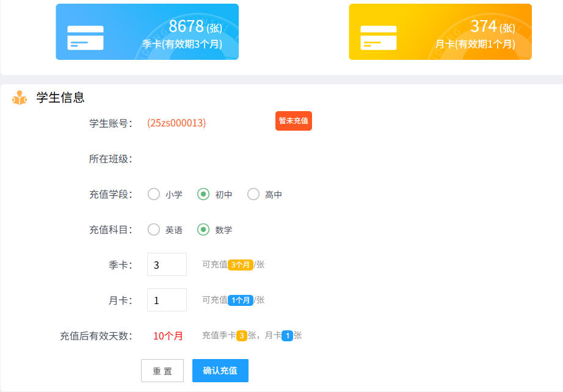Image resolution: width=563 pixels, height=392 pixels.
Task: Click the card icon on yellow monthly banner
Action: (x=379, y=38)
